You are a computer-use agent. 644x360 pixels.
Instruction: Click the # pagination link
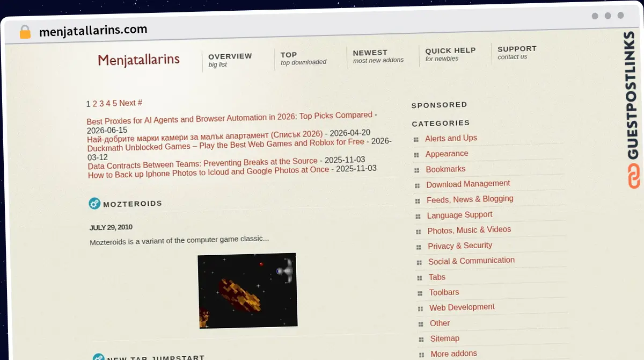pyautogui.click(x=140, y=103)
